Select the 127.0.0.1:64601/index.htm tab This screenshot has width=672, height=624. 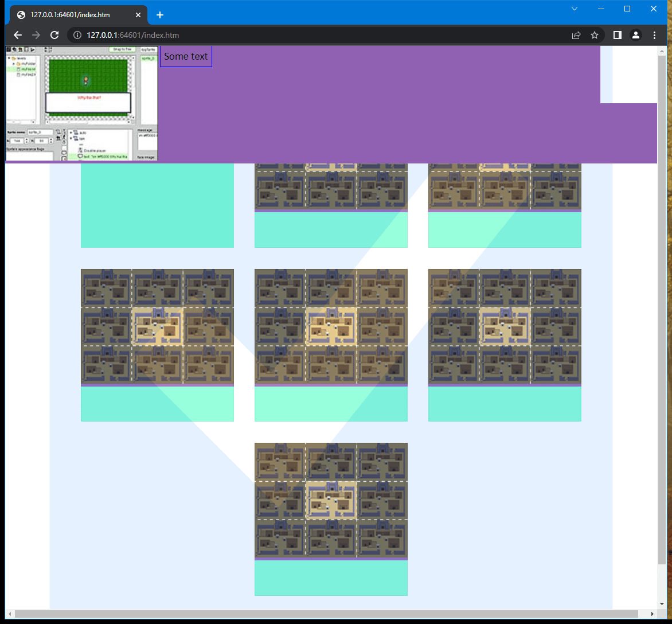[x=70, y=15]
